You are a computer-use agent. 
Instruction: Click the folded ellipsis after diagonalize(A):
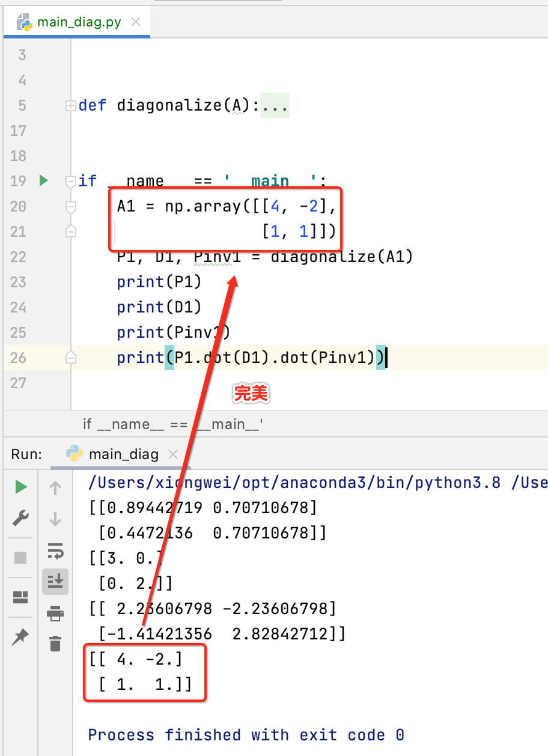(x=275, y=106)
